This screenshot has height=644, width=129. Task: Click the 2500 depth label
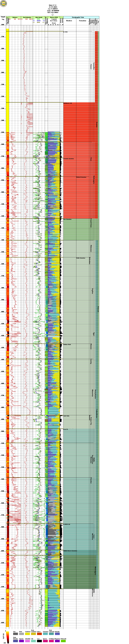point(3,132)
